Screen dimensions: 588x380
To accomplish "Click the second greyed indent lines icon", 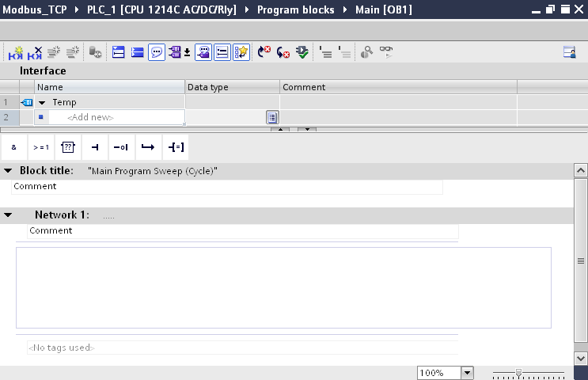I will pyautogui.click(x=344, y=52).
